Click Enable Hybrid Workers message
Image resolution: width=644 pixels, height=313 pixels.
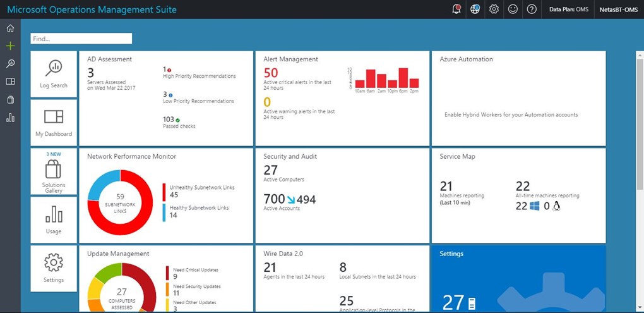click(x=511, y=114)
